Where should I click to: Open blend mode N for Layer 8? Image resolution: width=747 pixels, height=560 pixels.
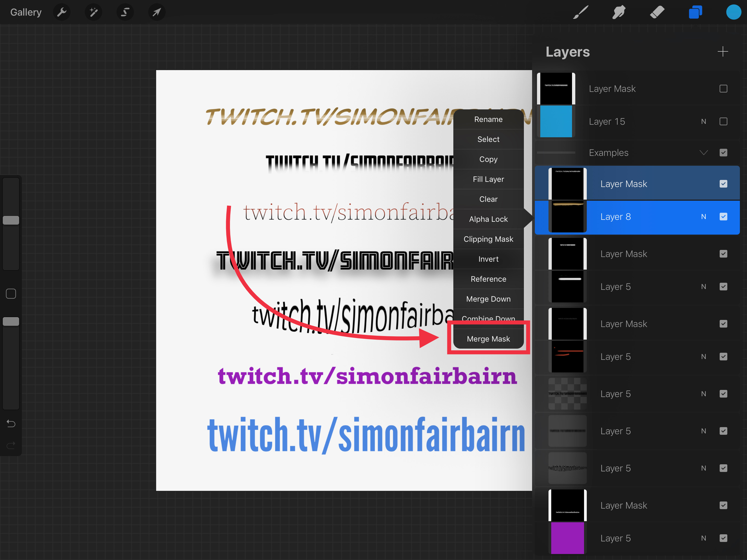(x=704, y=217)
